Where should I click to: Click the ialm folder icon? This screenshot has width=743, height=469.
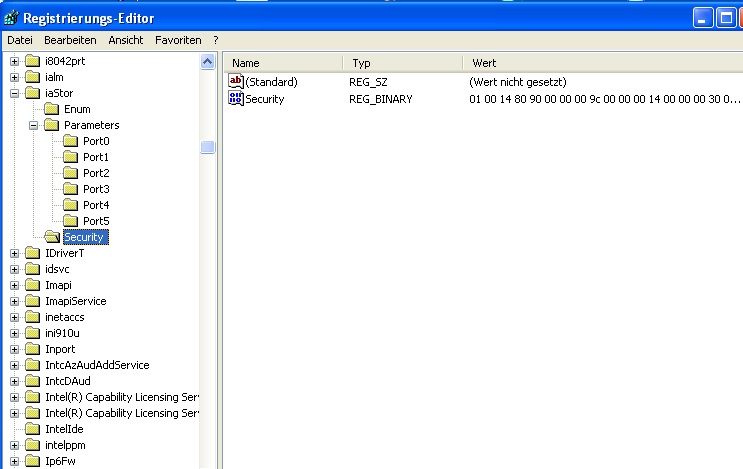(x=32, y=77)
